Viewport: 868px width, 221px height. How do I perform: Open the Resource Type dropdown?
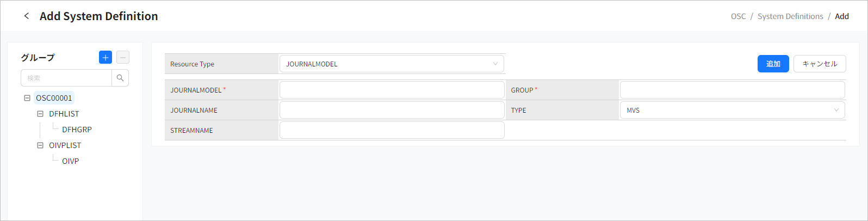pyautogui.click(x=392, y=64)
